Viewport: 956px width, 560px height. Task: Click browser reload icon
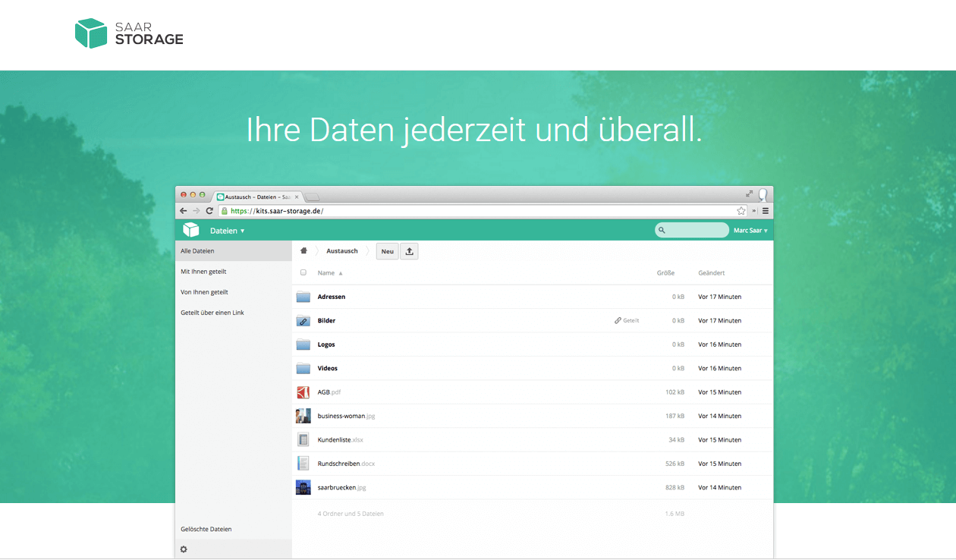tap(209, 211)
